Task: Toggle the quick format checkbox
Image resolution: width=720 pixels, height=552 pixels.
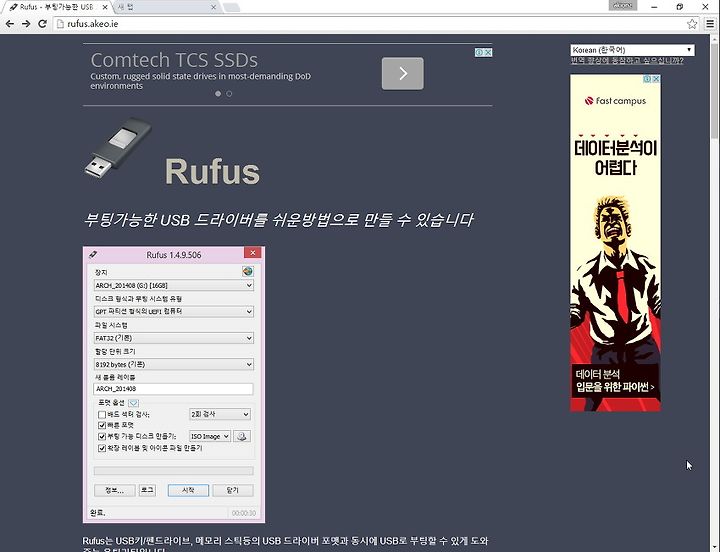Action: coord(102,425)
